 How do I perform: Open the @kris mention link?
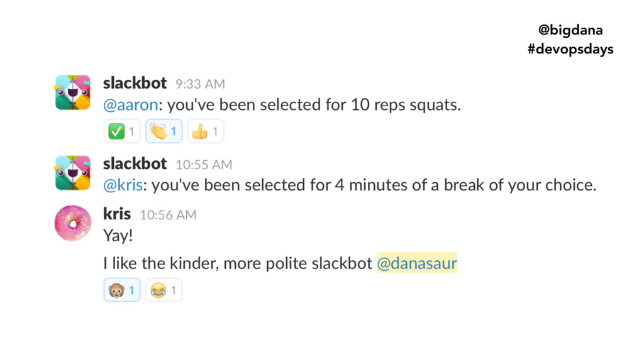pos(123,185)
